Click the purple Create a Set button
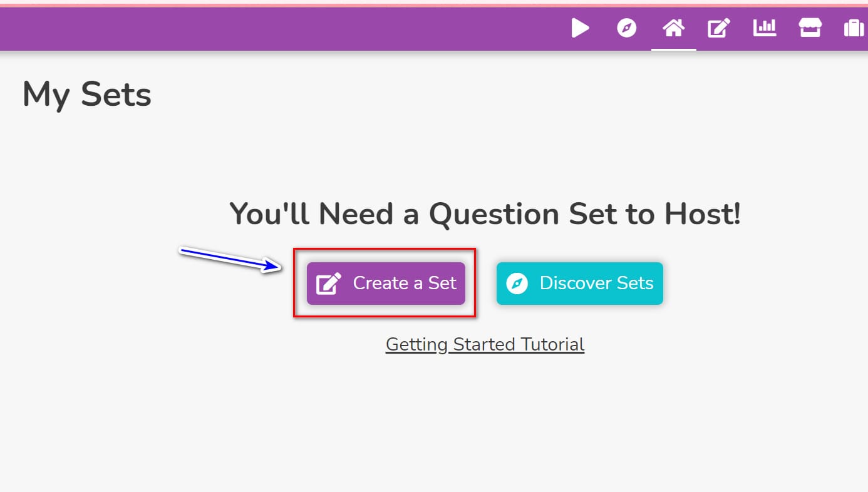 pyautogui.click(x=386, y=284)
